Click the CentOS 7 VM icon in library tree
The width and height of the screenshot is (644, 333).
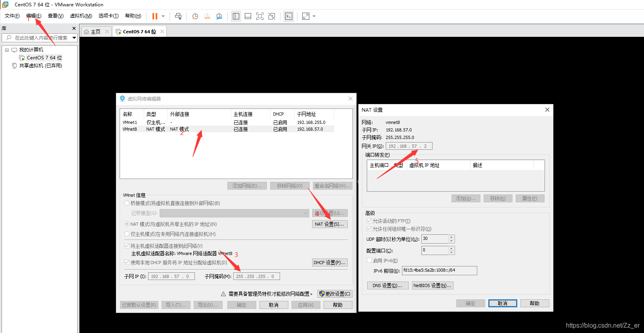(x=22, y=58)
